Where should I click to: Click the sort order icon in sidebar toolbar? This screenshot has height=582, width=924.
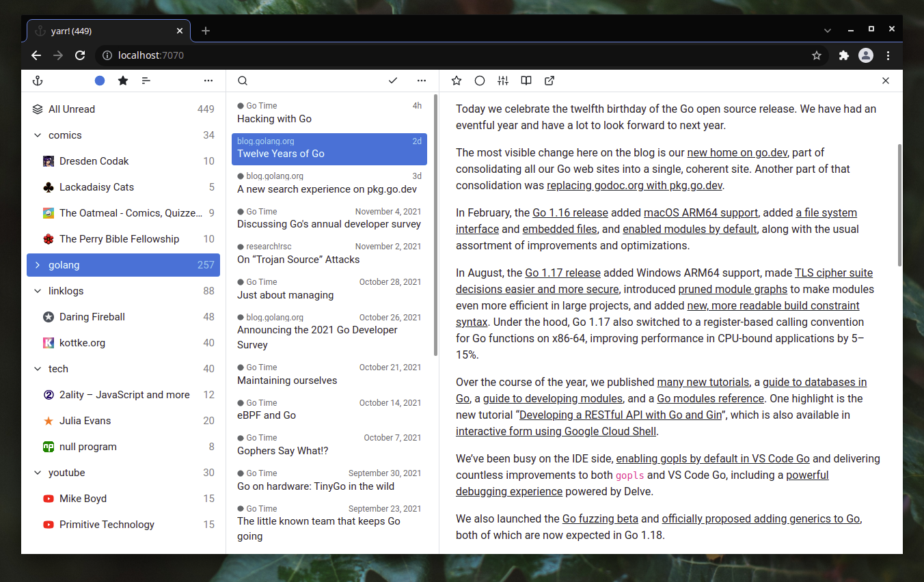click(146, 81)
